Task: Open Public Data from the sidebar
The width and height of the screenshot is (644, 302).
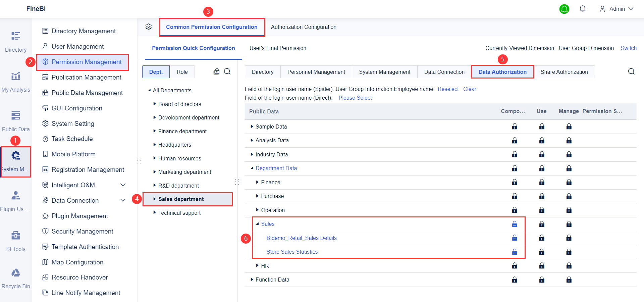Action: coord(15,120)
